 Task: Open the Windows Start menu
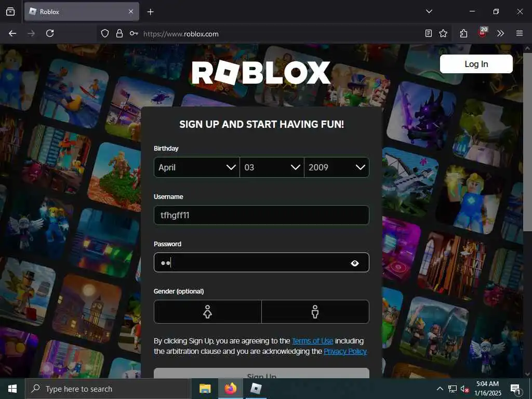[12, 389]
